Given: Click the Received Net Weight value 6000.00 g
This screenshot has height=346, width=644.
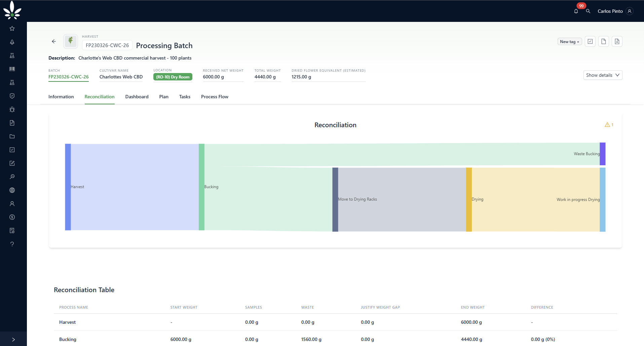Looking at the screenshot, I should click(214, 77).
